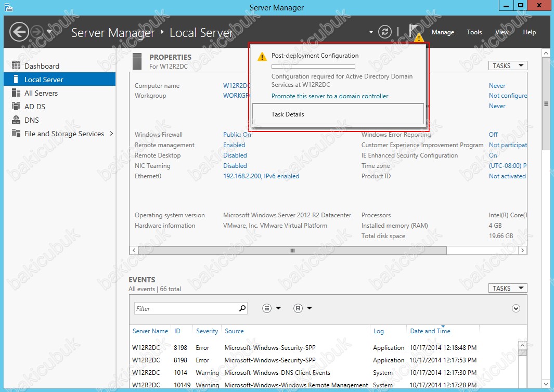The image size is (554, 392).
Task: Open the save query dropdown arrow
Action: [310, 308]
